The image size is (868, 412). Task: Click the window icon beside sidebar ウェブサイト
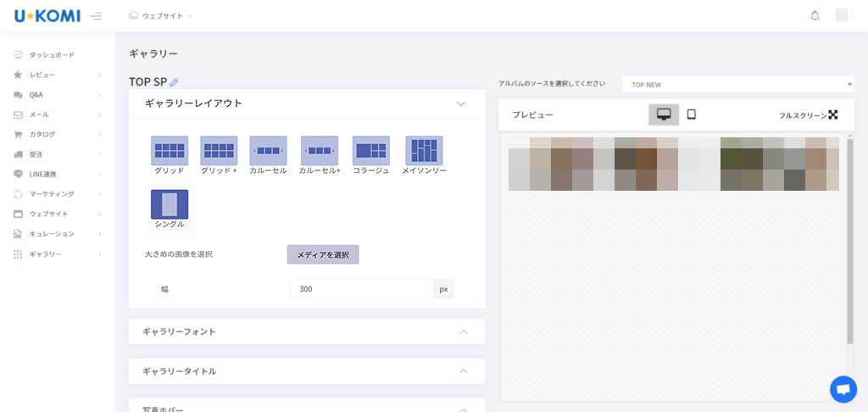(18, 214)
